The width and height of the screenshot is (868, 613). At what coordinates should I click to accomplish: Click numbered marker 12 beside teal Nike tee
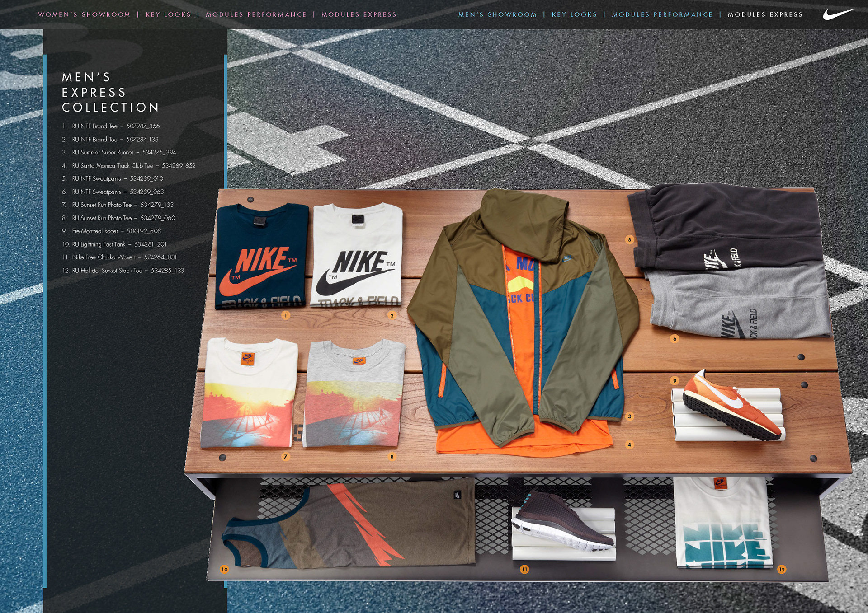pos(782,569)
